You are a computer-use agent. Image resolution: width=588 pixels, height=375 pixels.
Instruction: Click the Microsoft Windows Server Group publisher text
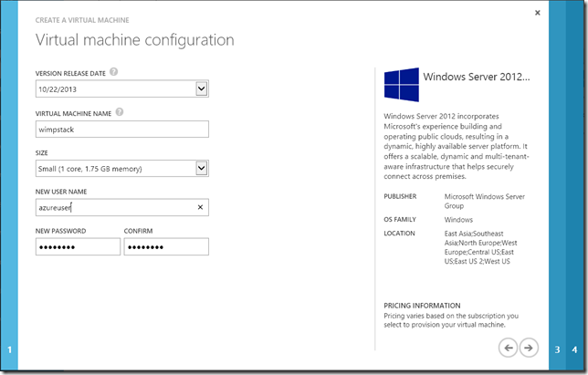point(485,201)
